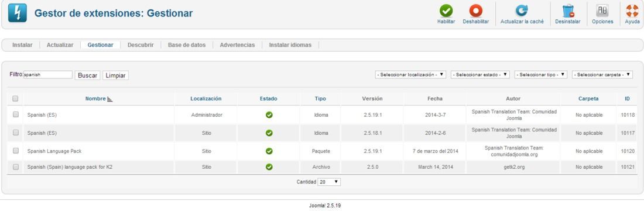
Task: Check the box for Spanish (Spain) K2 pack
Action: pyautogui.click(x=16, y=167)
